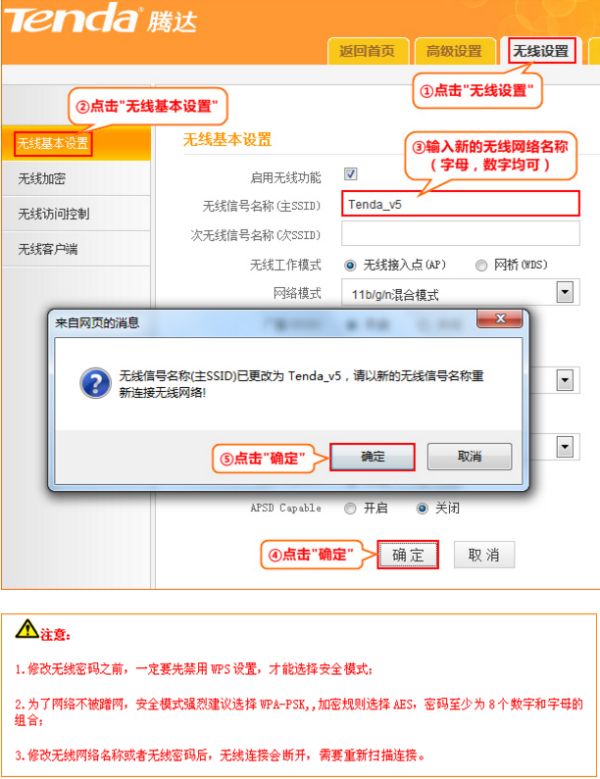Toggle the 启用无线功能 checkbox

tap(351, 174)
